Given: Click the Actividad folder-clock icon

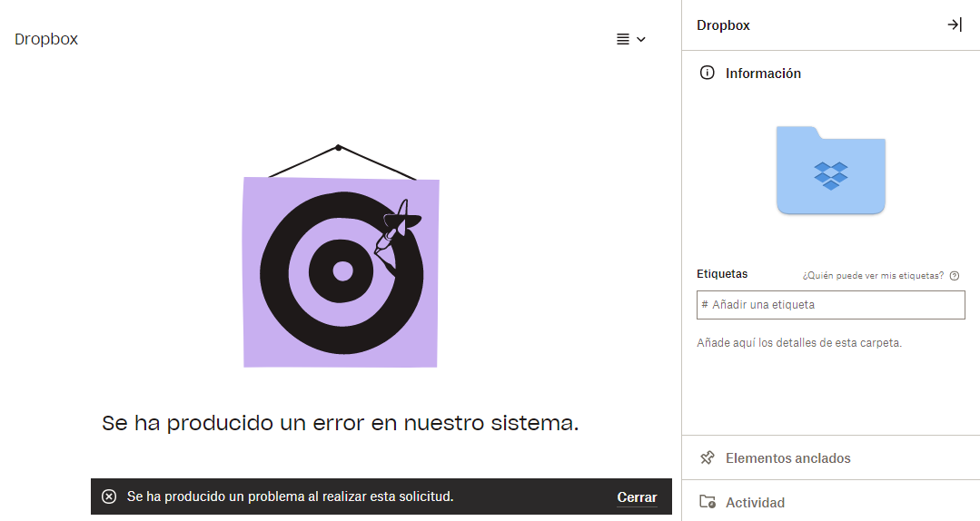Looking at the screenshot, I should pos(707,502).
